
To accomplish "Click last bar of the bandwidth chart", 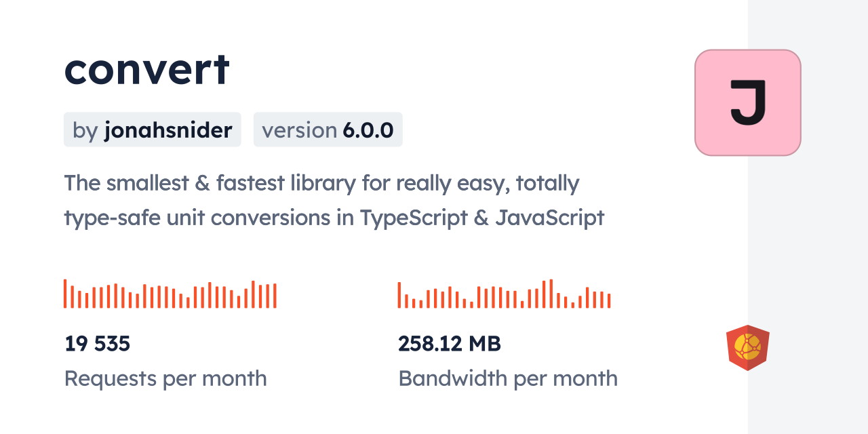I will 609,300.
